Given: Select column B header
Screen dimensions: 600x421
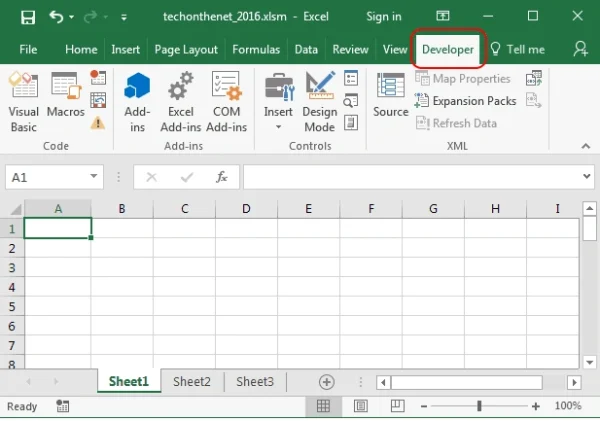Looking at the screenshot, I should pos(122,209).
